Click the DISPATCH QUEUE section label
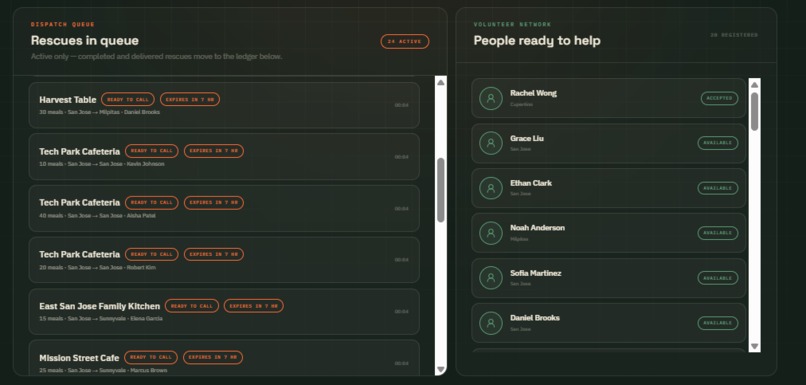 (x=63, y=24)
